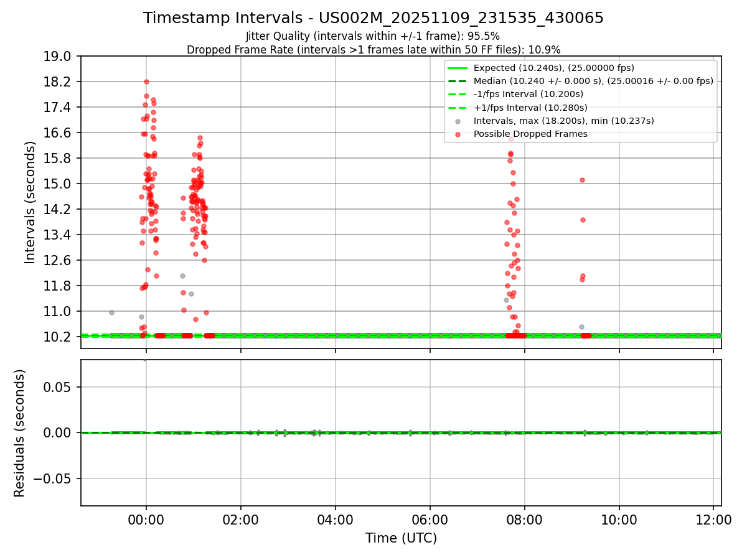747x560 pixels.
Task: Click the x-axis tick label '10:00'
Action: point(619,521)
